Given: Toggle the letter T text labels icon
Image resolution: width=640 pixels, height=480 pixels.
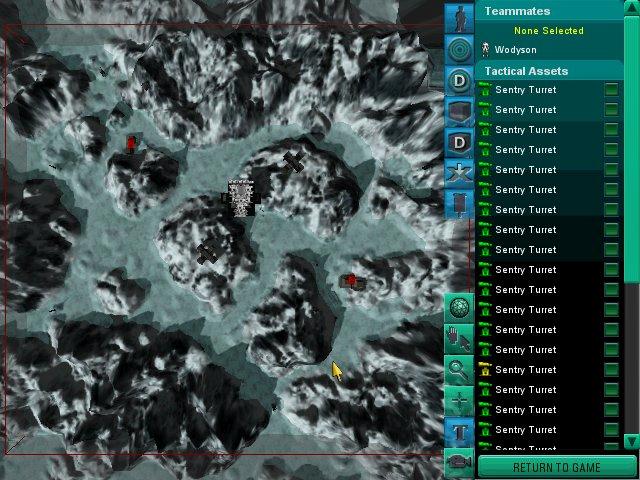Looking at the screenshot, I should click(459, 431).
